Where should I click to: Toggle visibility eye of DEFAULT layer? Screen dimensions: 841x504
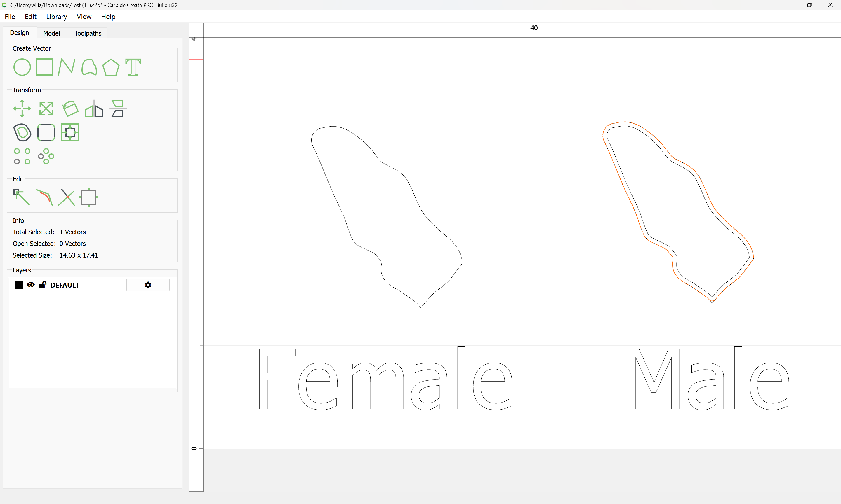click(31, 285)
